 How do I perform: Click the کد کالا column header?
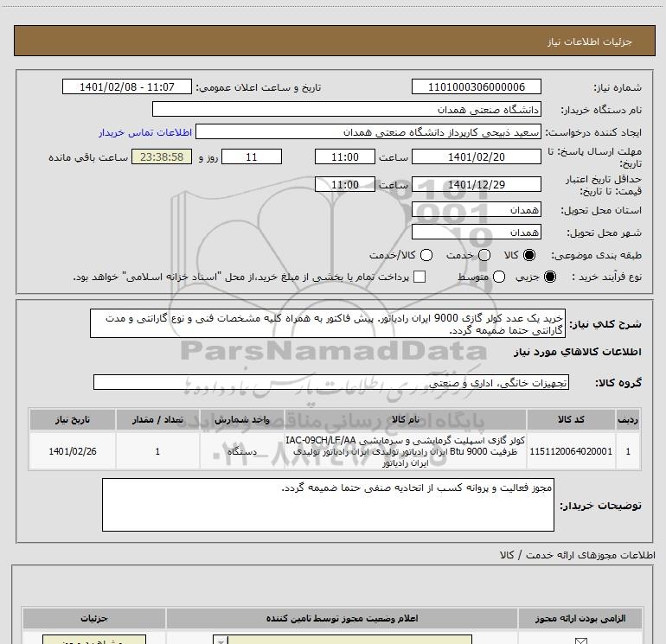571,419
